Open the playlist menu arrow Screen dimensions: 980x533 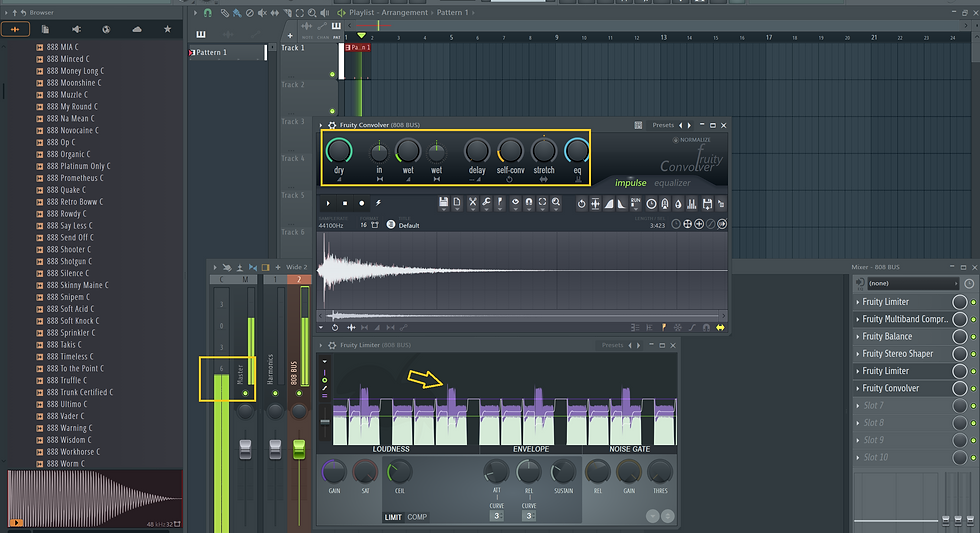pyautogui.click(x=196, y=12)
